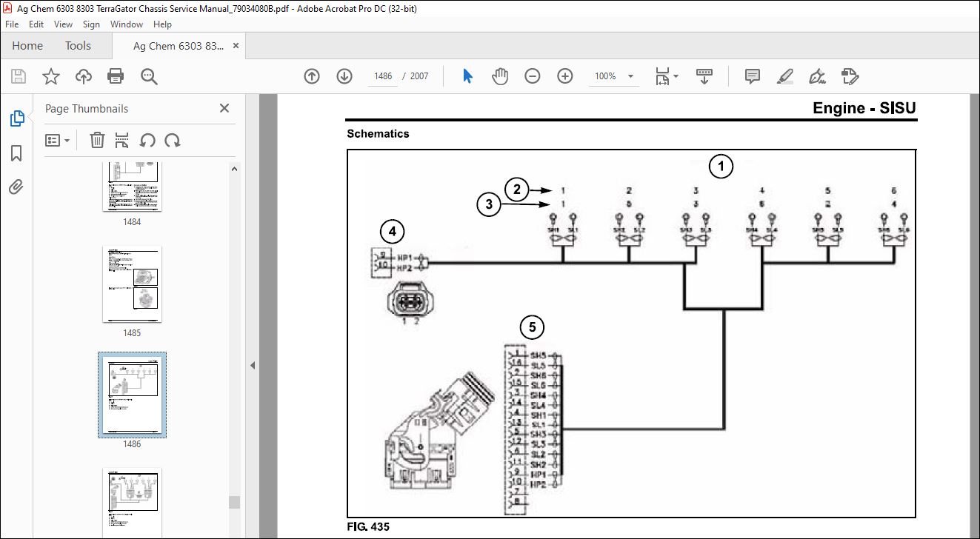Screen dimensions: 980x539
Task: Open the Bookmarks sidebar panel
Action: tap(16, 153)
